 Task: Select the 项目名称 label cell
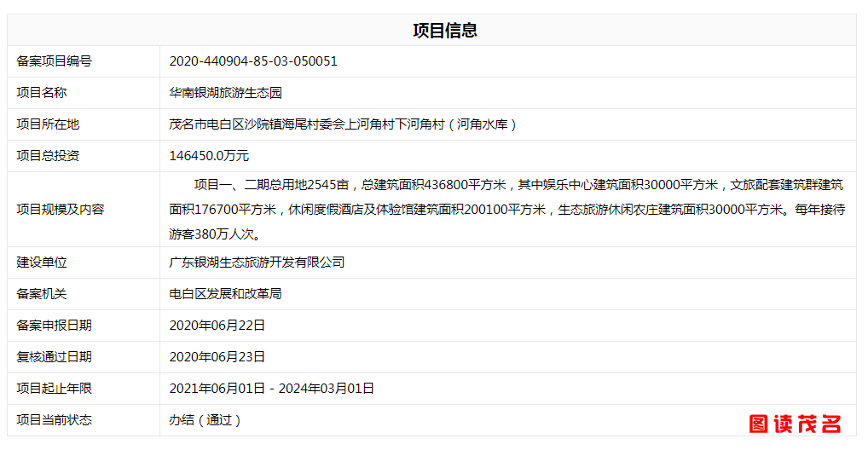84,93
